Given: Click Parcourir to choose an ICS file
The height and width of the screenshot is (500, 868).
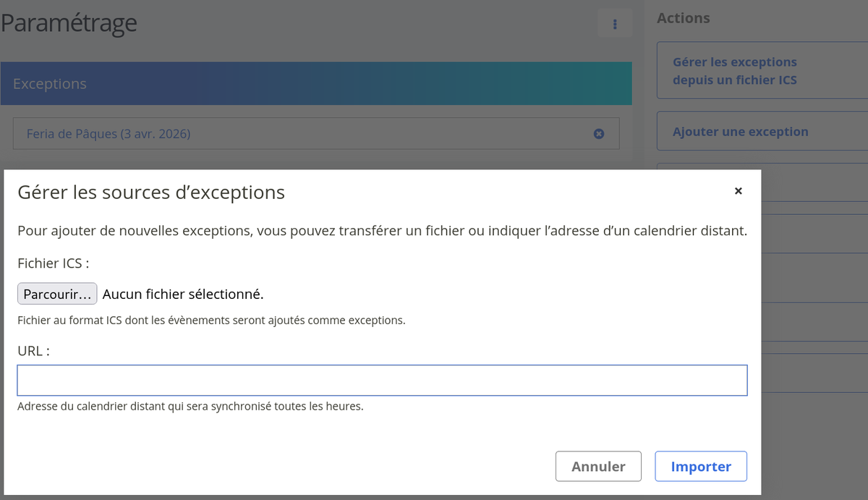Looking at the screenshot, I should pos(57,294).
